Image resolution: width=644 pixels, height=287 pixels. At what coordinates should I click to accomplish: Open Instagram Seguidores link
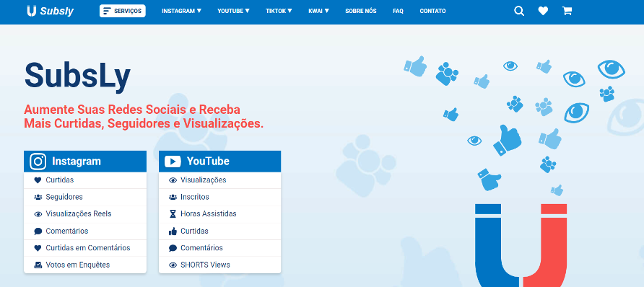85,197
